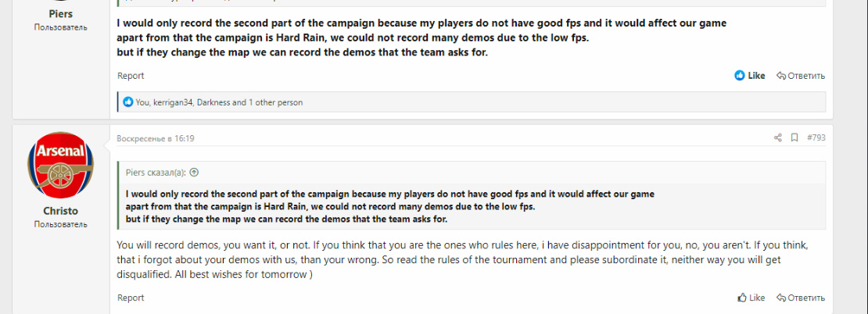868x314 pixels.
Task: Click the blue thumbs-up icon in reactions bar
Action: coord(128,102)
